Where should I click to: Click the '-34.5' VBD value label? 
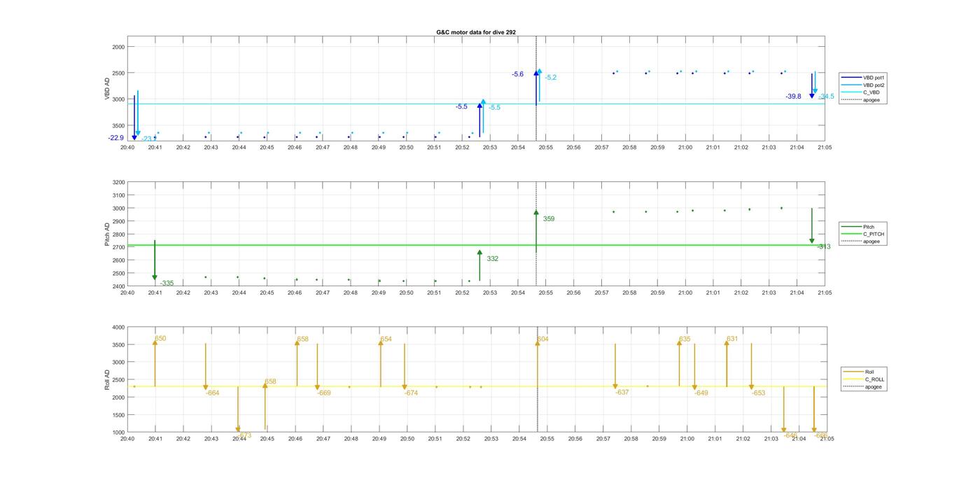[827, 97]
